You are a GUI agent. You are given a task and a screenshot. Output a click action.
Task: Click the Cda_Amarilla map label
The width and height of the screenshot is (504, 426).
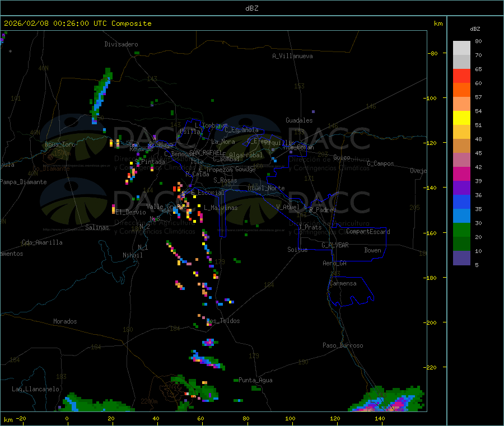[42, 242]
